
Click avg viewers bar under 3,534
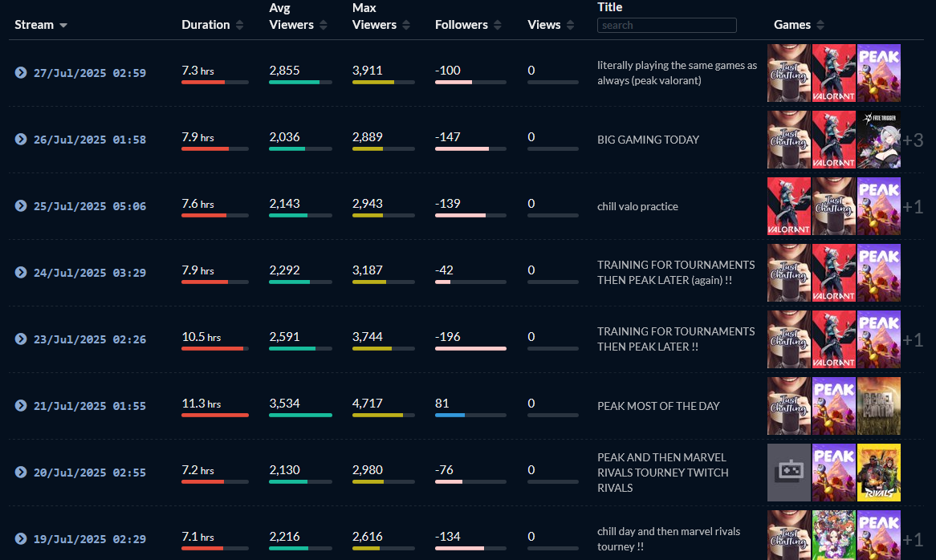(300, 415)
